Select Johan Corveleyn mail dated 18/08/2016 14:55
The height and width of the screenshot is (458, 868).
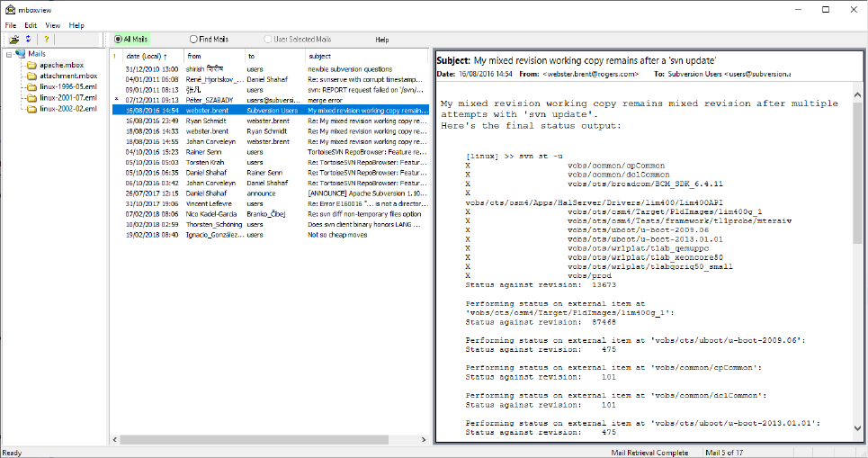(x=270, y=142)
